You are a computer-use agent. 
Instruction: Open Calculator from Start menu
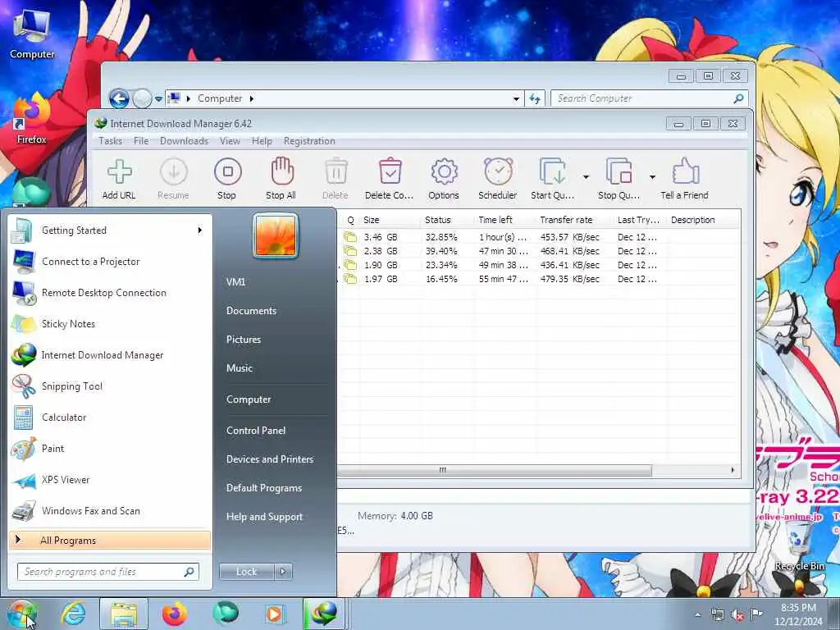109,418
